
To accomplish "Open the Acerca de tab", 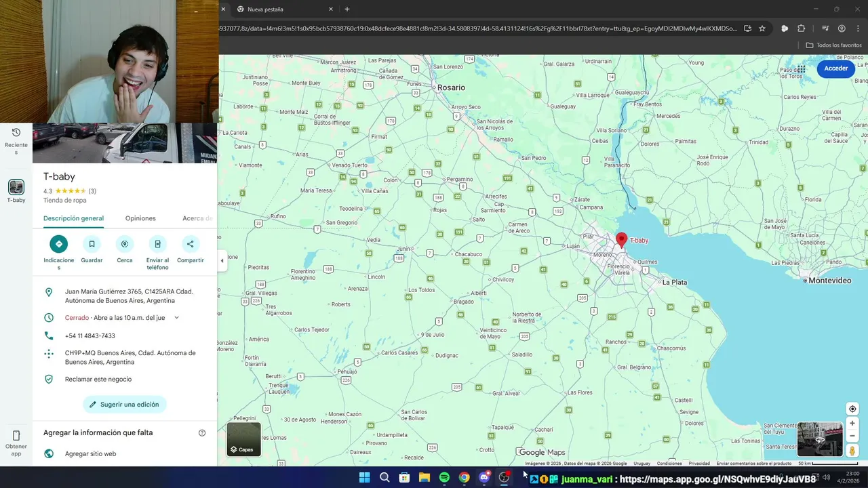I will [197, 218].
